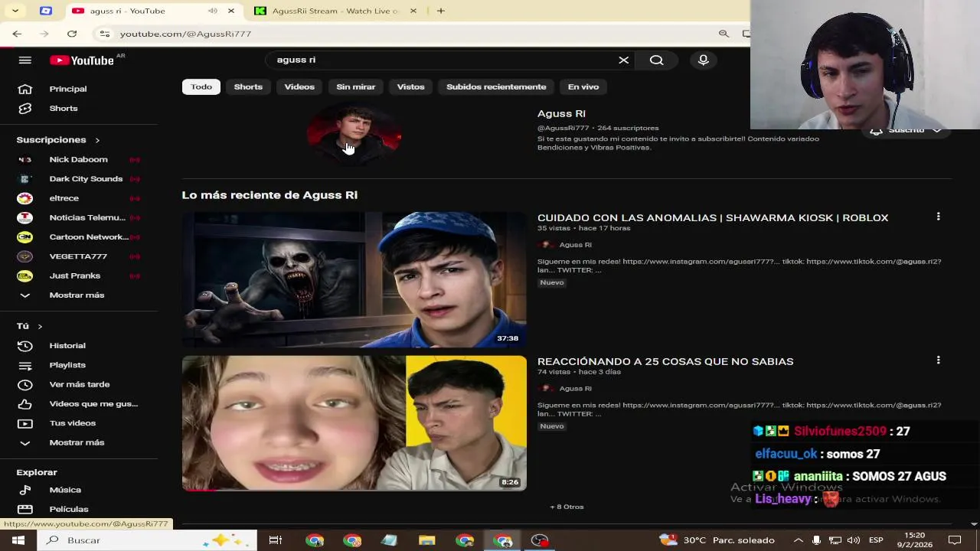The image size is (980, 551).
Task: Open VEGETTA777 subscription channel
Action: [79, 256]
